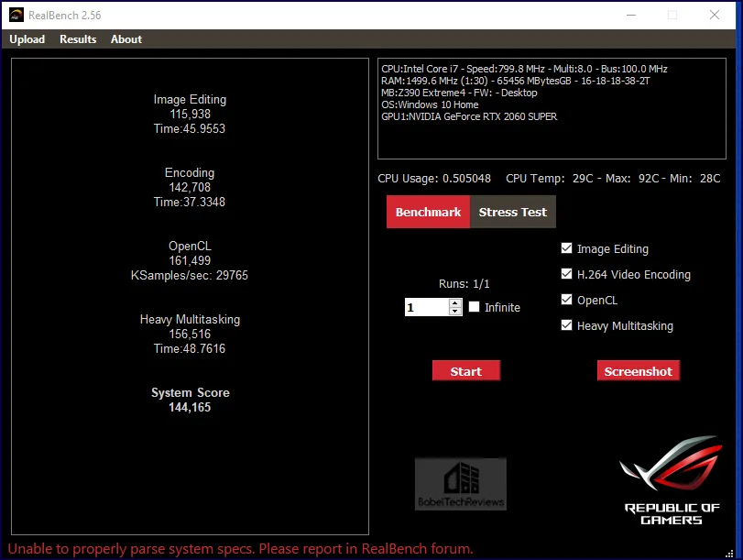The height and width of the screenshot is (560, 743).
Task: Click the RAM:1499.6 MHz spec line
Action: pyautogui.click(x=516, y=81)
